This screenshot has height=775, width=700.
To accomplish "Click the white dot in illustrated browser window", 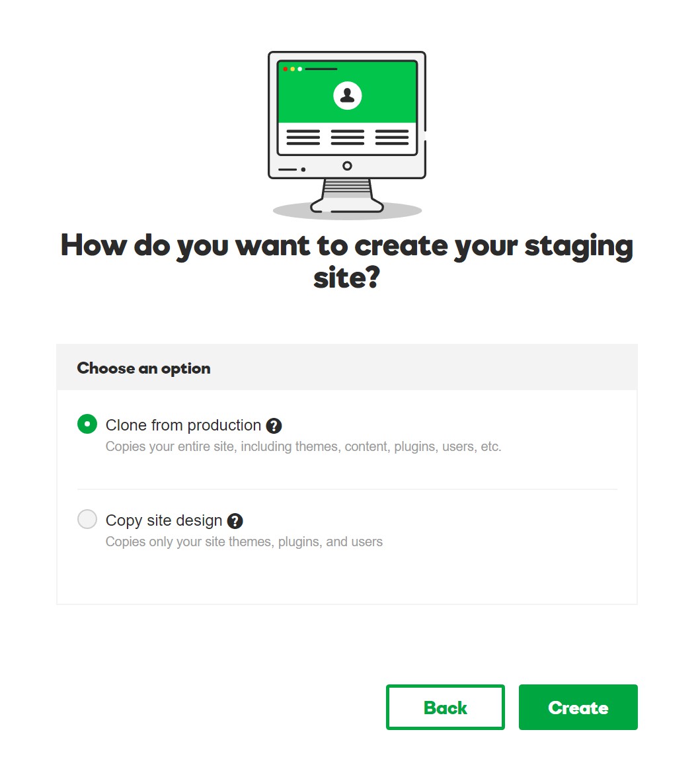I will click(x=300, y=69).
